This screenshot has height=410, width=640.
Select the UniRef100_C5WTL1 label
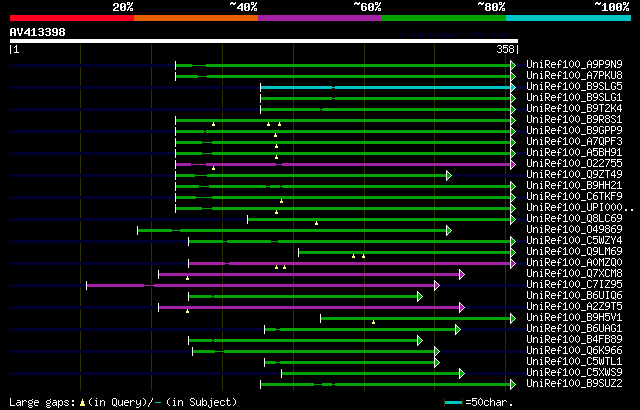pyautogui.click(x=574, y=362)
